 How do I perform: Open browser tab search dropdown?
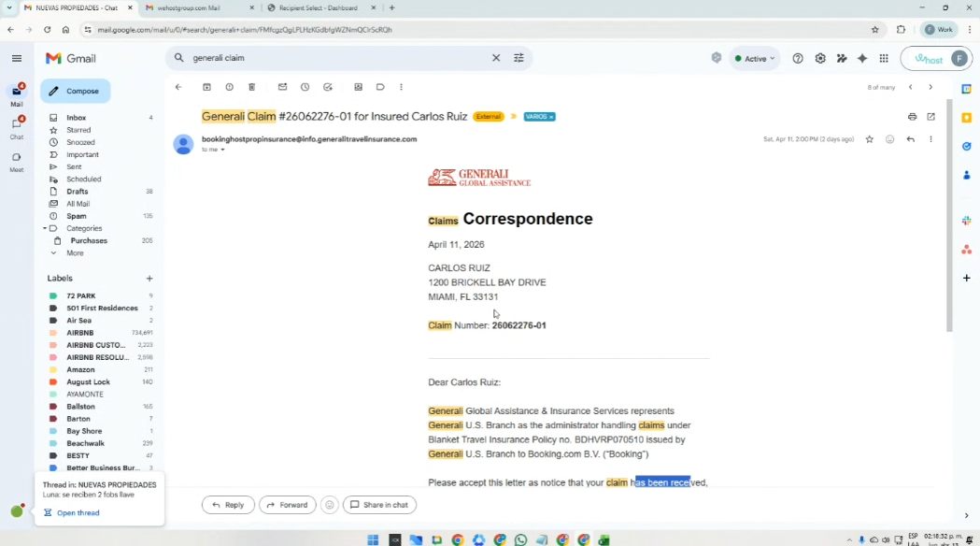point(9,8)
